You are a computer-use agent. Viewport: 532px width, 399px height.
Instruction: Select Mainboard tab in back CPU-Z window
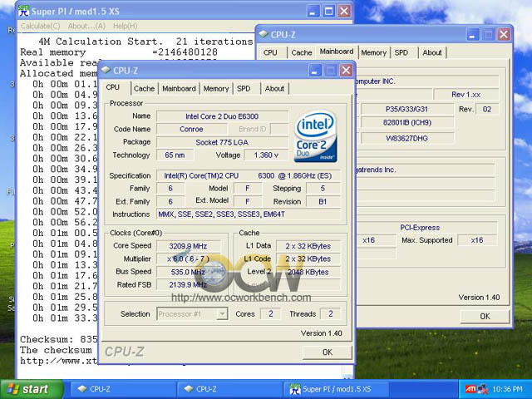point(337,52)
